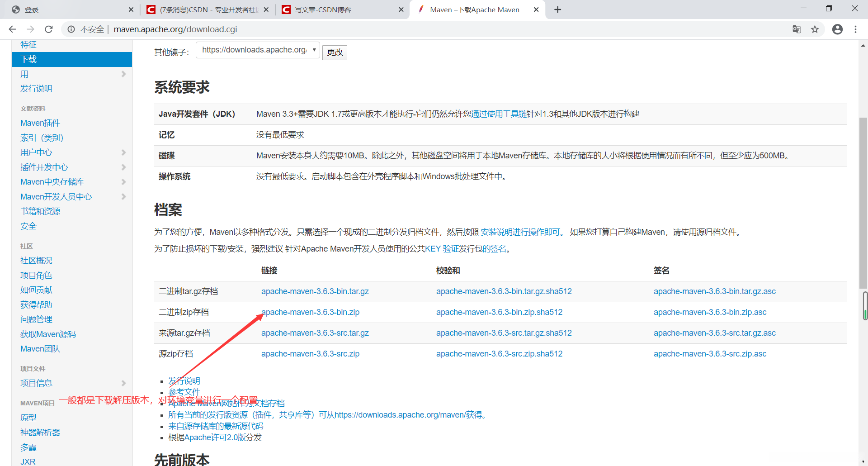Open the Google Translate page icon
The image size is (868, 466).
(797, 29)
